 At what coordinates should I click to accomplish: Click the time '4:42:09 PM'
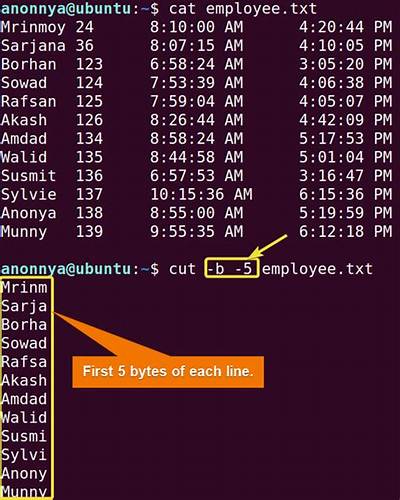pos(345,120)
